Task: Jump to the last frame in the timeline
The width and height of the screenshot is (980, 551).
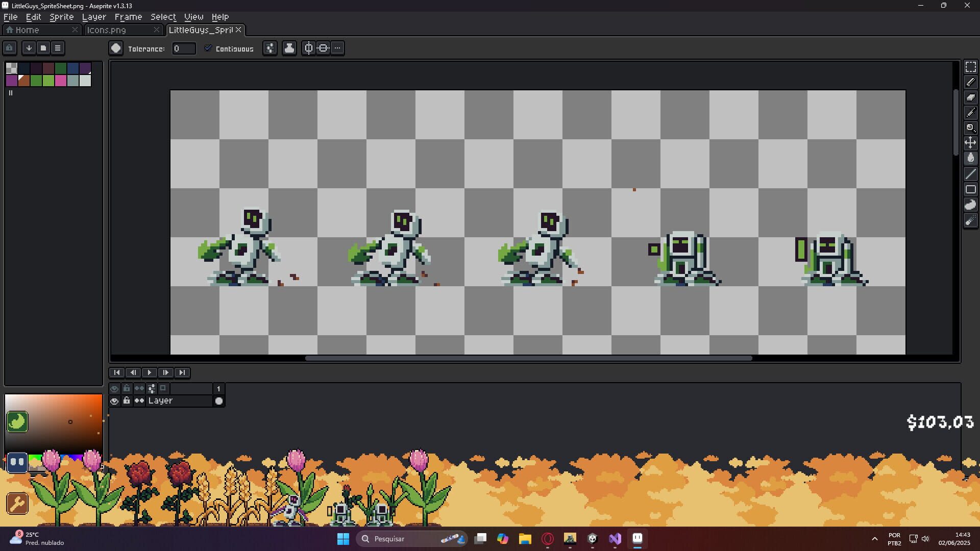Action: coord(182,372)
